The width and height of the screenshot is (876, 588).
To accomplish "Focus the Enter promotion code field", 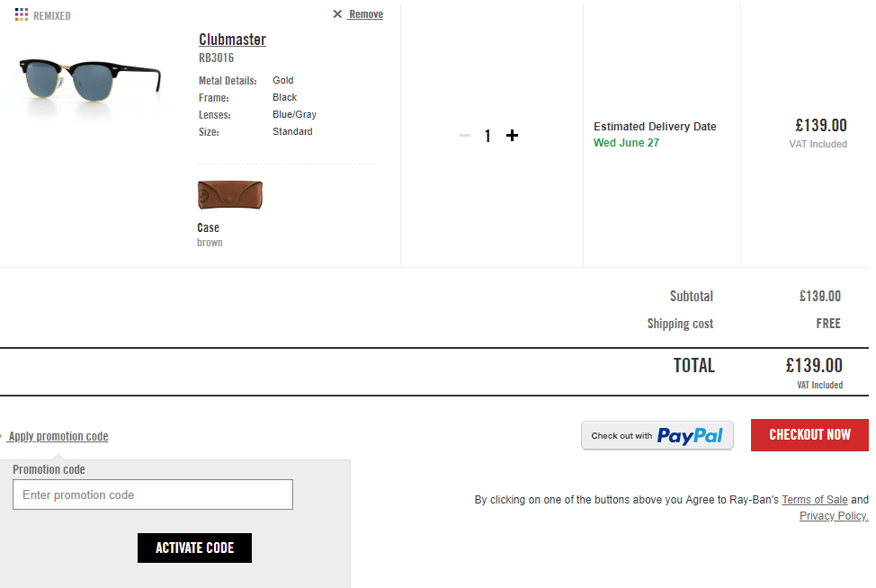I will click(x=153, y=494).
